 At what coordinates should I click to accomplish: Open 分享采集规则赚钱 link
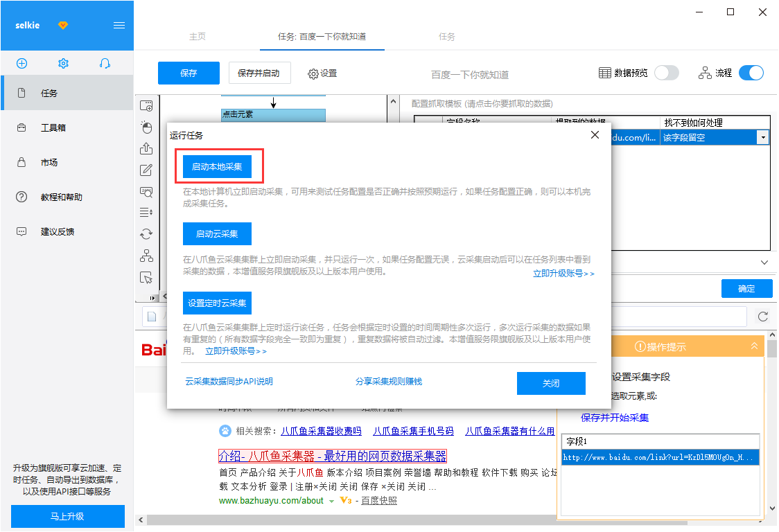pos(389,382)
